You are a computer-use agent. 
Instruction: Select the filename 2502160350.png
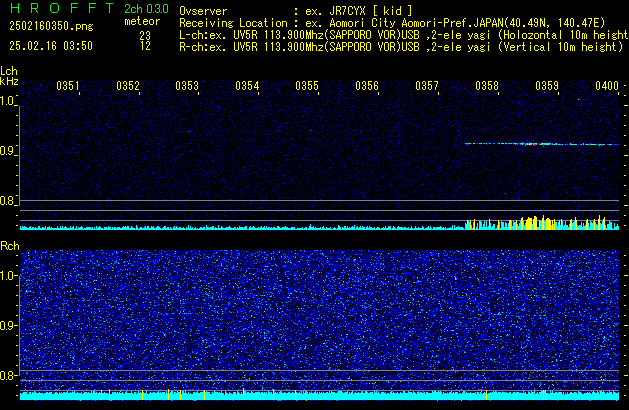click(x=51, y=26)
